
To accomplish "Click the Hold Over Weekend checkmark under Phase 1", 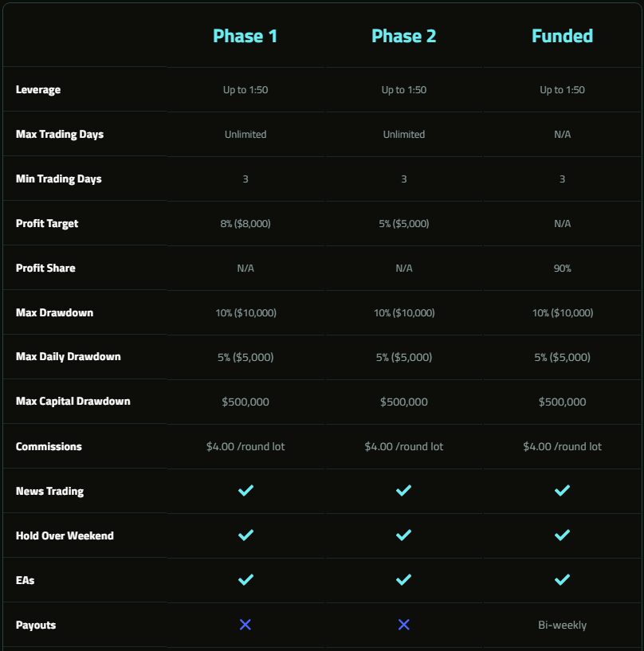I will pyautogui.click(x=245, y=535).
